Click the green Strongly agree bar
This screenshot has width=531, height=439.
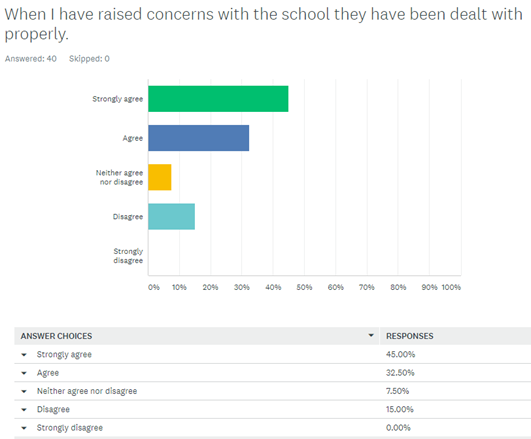[218, 99]
